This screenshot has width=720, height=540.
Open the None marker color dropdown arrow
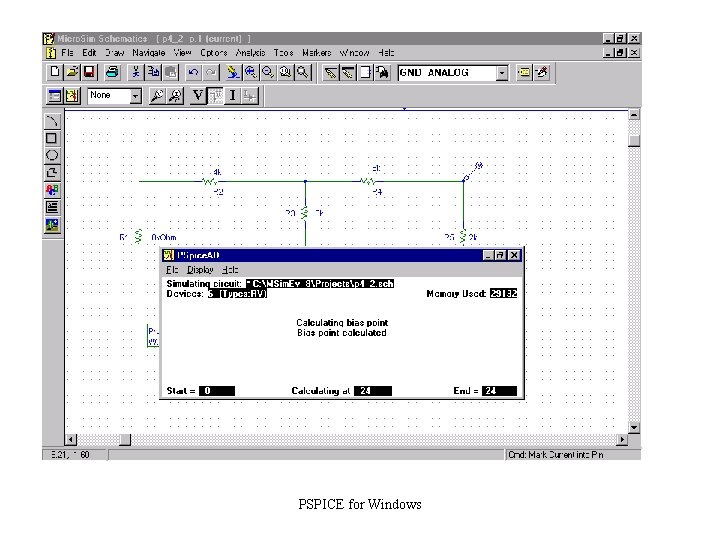coord(135,96)
